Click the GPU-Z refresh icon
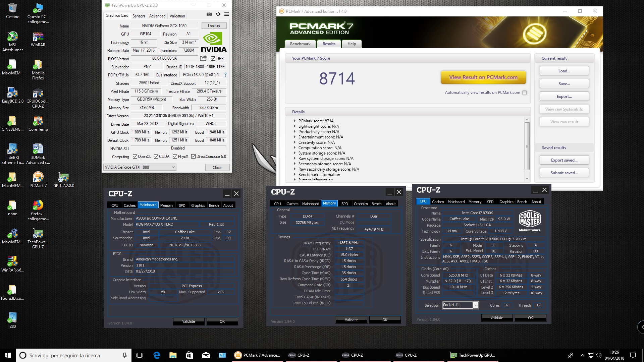The image size is (644, 362). click(x=218, y=14)
